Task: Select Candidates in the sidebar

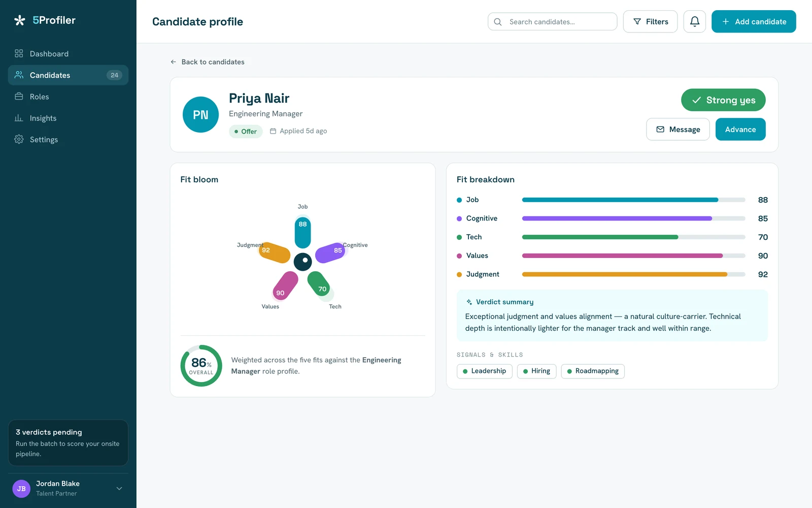Action: pyautogui.click(x=68, y=75)
